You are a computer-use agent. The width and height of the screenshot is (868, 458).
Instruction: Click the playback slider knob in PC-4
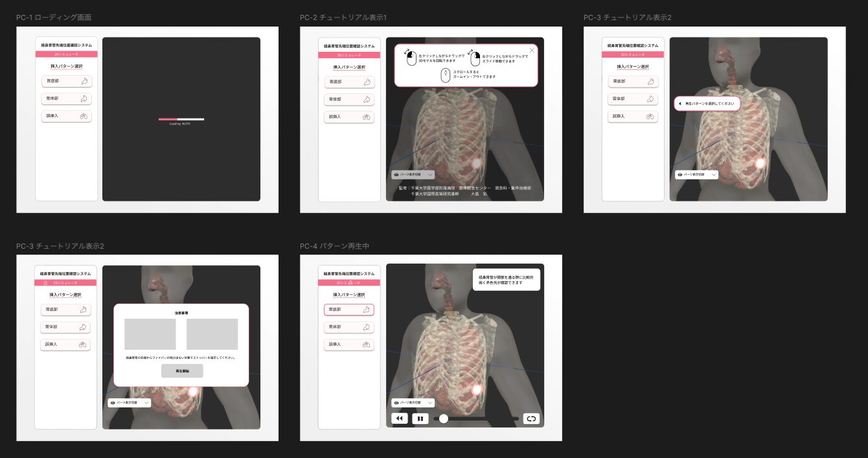coord(444,418)
